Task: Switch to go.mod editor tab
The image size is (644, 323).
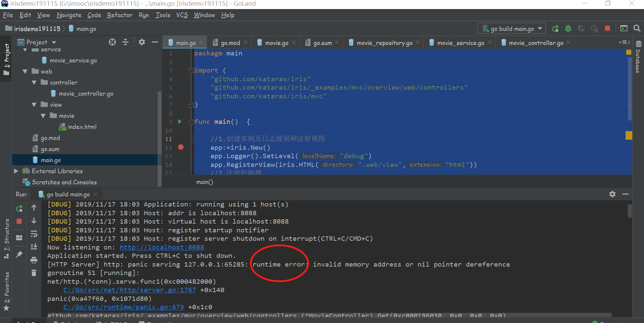Action: pyautogui.click(x=230, y=43)
